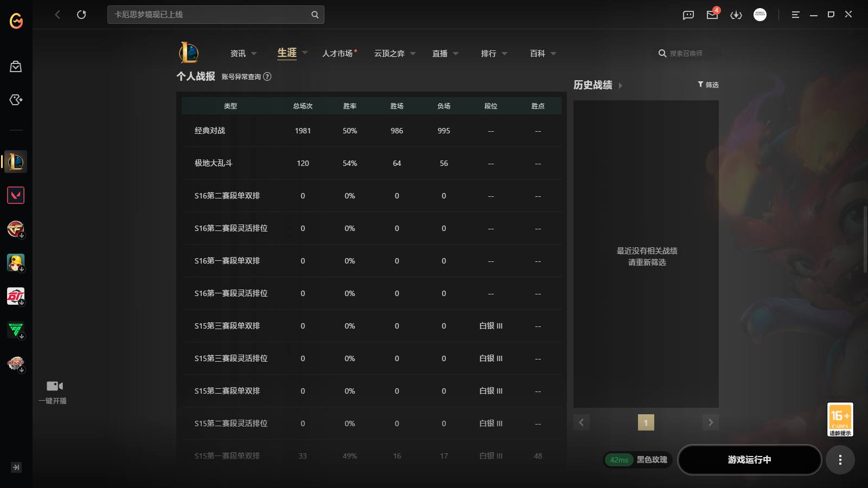Open the mail inbox icon

click(712, 15)
